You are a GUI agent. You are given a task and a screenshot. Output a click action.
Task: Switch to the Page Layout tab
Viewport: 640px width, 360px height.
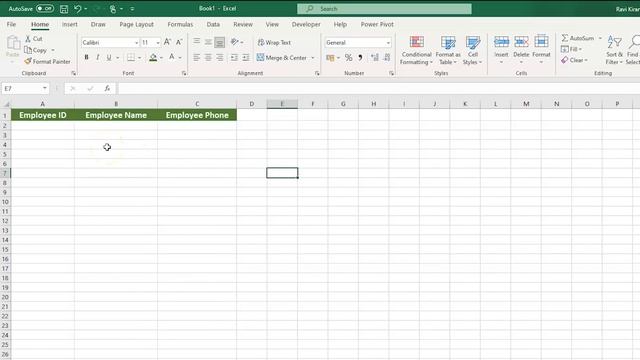[x=136, y=24]
